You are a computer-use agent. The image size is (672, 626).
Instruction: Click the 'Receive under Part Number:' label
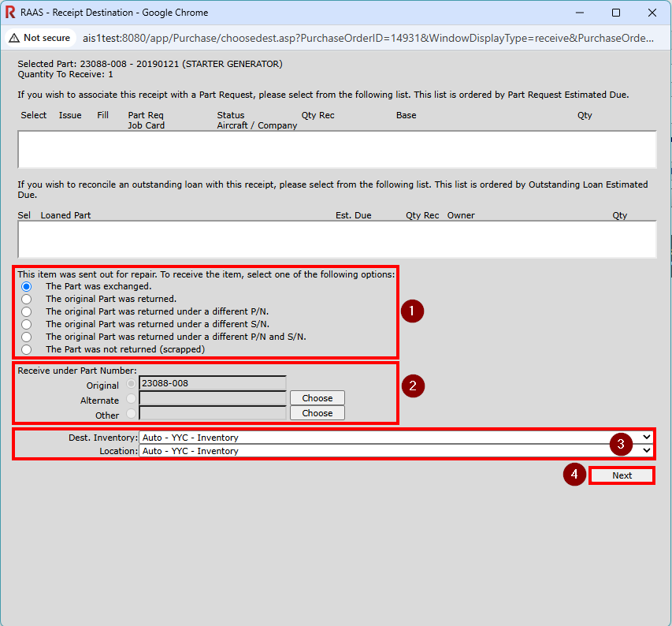77,371
